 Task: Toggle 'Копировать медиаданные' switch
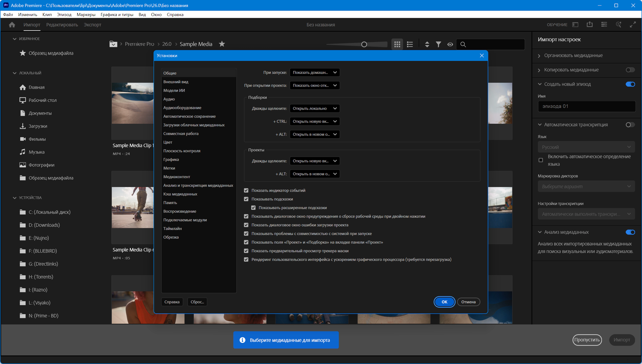630,70
